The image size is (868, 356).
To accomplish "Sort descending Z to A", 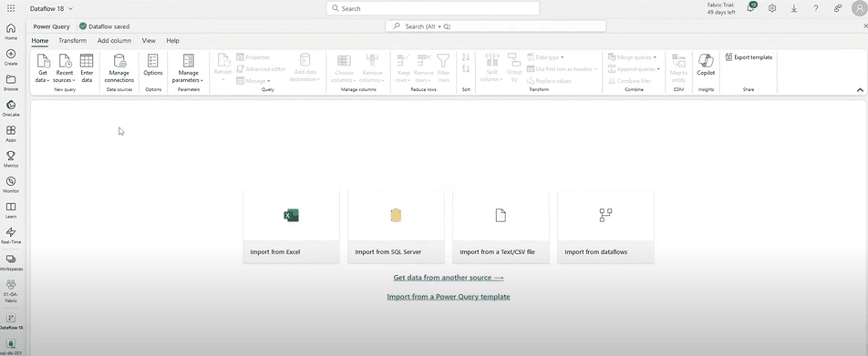I will pos(466,68).
